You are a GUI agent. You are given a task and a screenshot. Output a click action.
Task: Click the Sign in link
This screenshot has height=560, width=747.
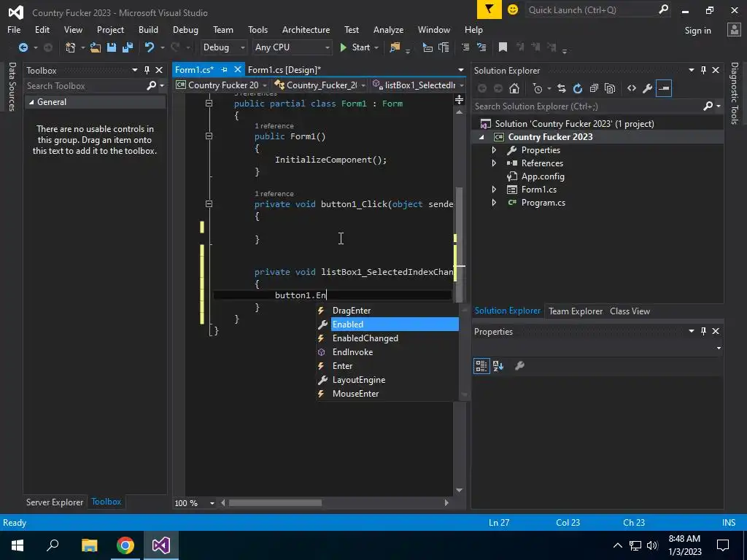coord(697,31)
